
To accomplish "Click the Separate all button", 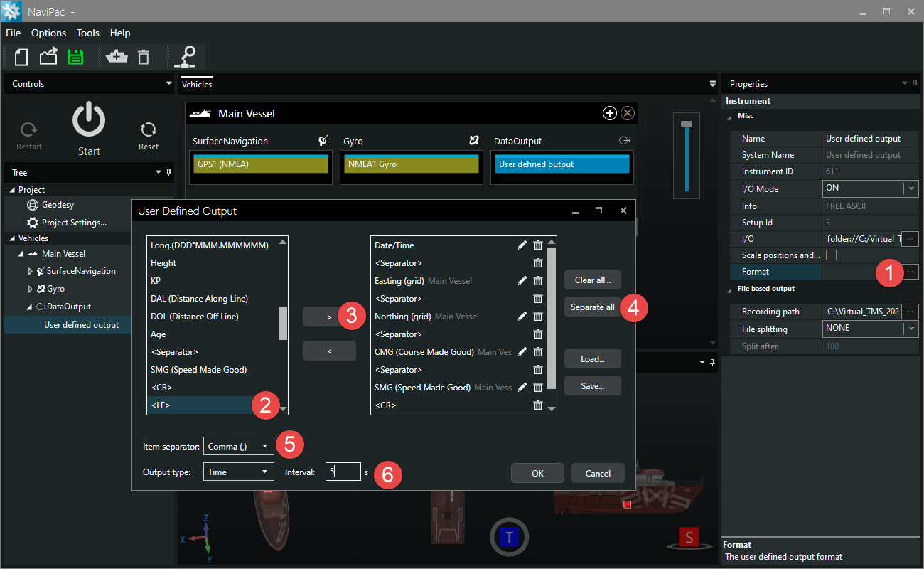I will (x=593, y=307).
